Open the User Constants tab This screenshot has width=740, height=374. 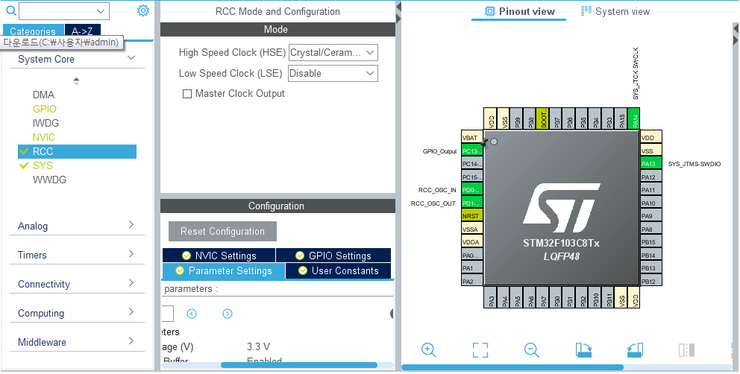338,271
